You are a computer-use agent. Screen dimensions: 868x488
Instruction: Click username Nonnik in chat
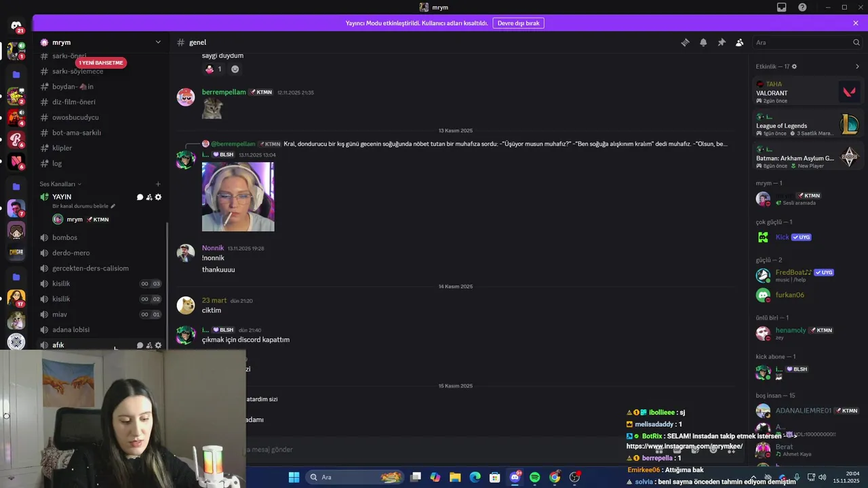(213, 248)
